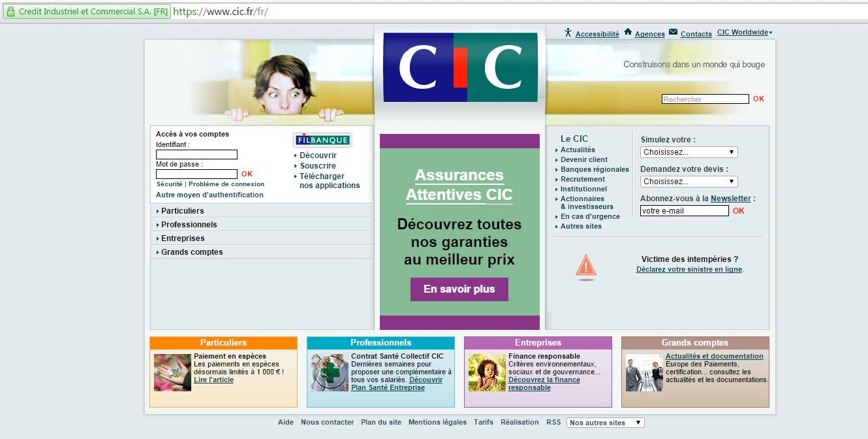Click the green padlock security icon
The image size is (868, 439).
(x=11, y=12)
